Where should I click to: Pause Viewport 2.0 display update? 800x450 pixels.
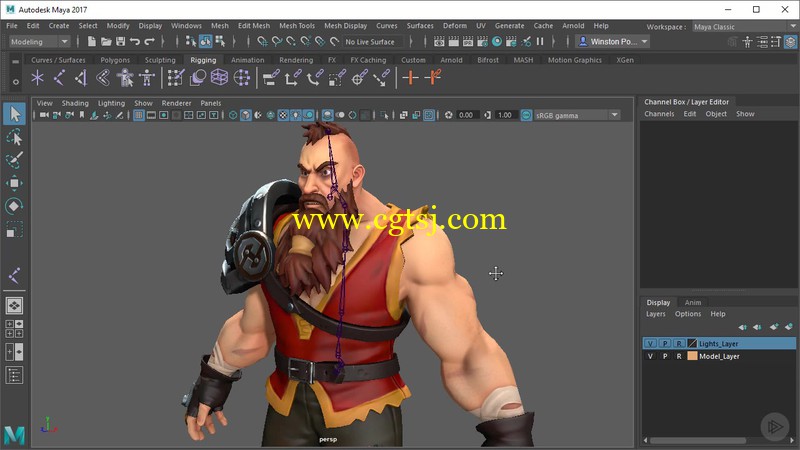point(540,42)
